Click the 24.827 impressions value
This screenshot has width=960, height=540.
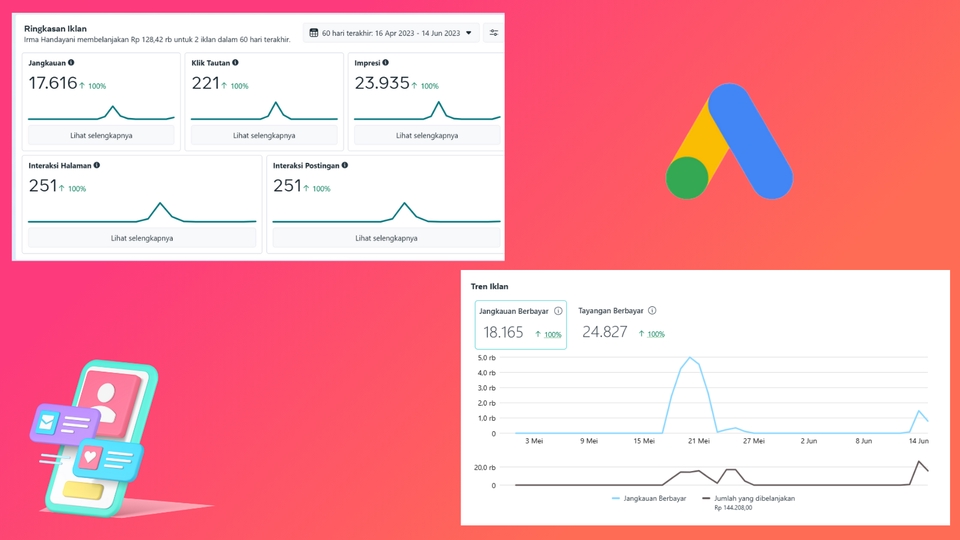[x=604, y=332]
